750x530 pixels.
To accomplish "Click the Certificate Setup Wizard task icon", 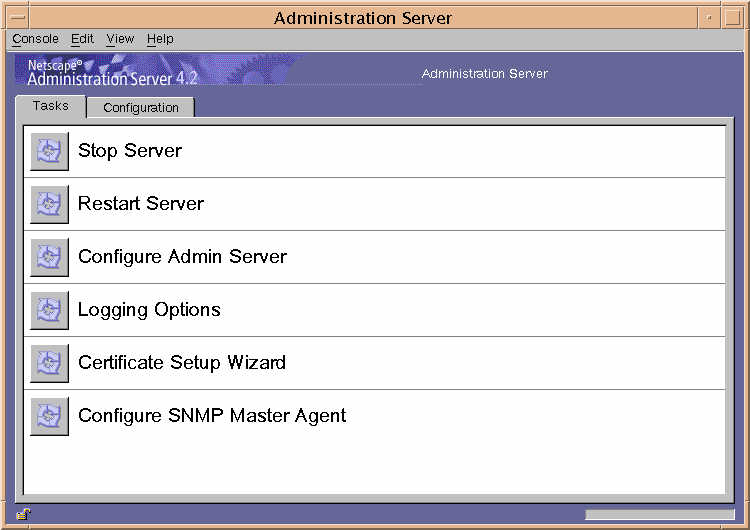I will point(49,363).
